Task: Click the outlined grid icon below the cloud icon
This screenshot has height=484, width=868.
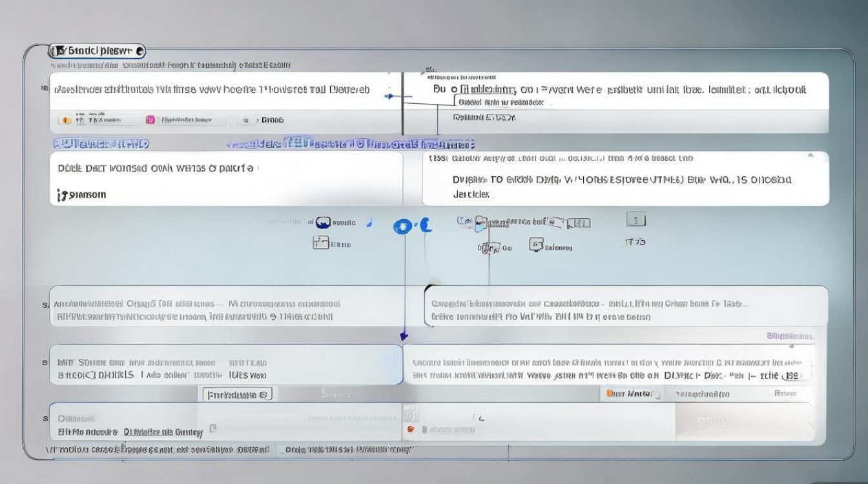Action: click(x=320, y=243)
